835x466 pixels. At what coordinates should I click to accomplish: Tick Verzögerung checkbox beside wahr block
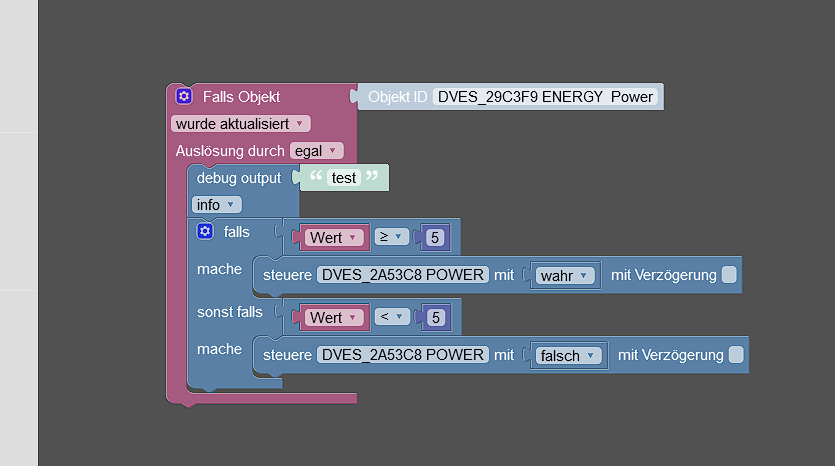coord(729,275)
